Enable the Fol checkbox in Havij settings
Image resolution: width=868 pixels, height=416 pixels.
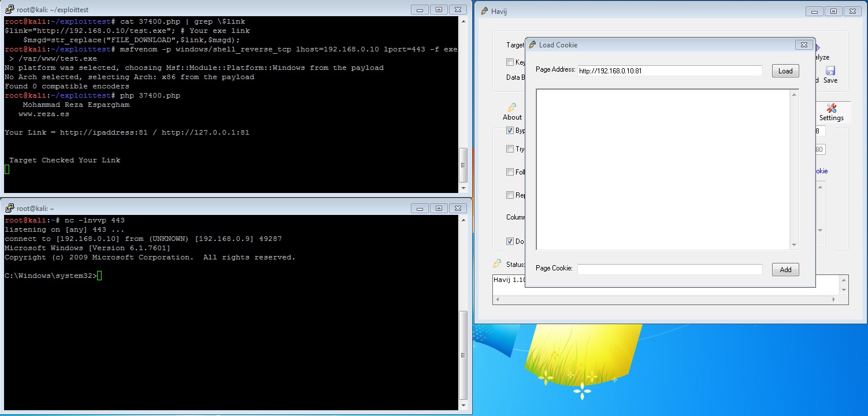click(510, 172)
